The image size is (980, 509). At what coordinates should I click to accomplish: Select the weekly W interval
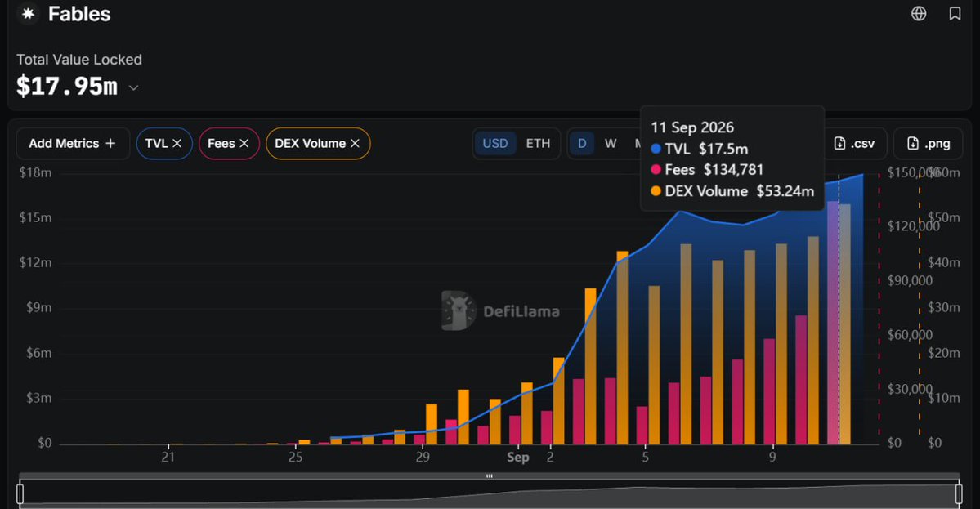[x=611, y=144]
